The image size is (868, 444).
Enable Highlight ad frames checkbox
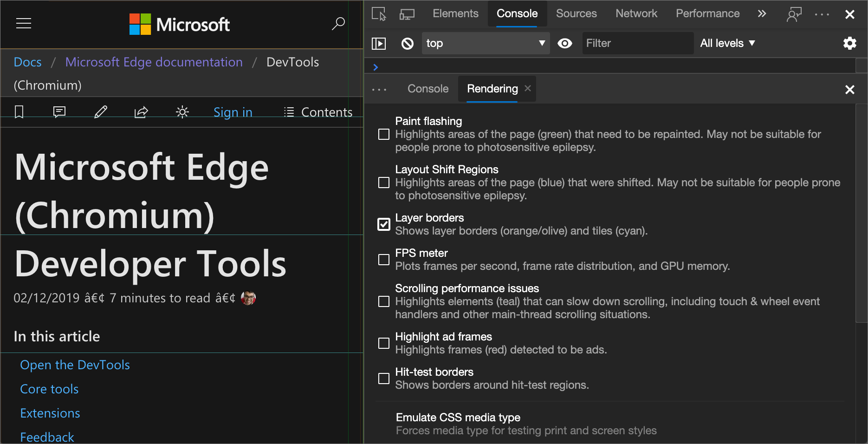pos(384,343)
